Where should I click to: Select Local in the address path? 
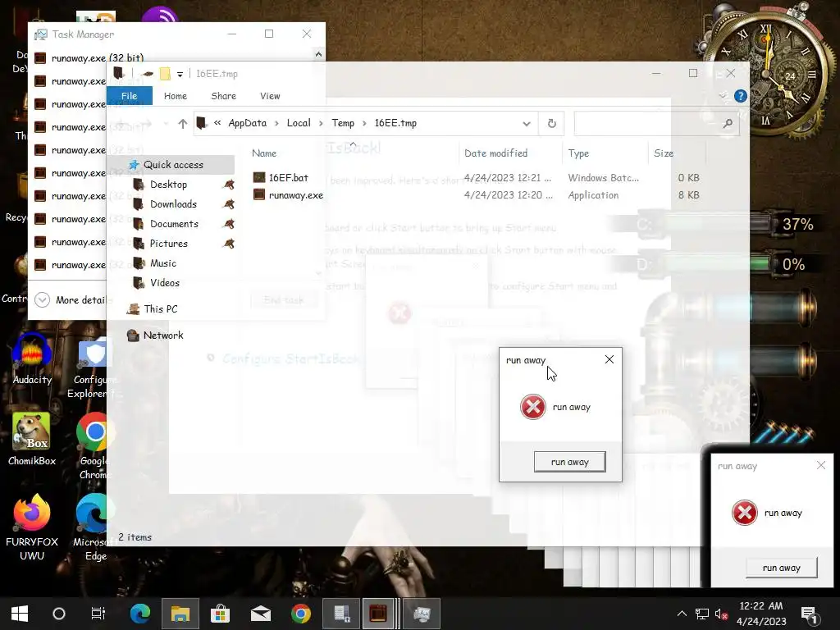click(299, 123)
